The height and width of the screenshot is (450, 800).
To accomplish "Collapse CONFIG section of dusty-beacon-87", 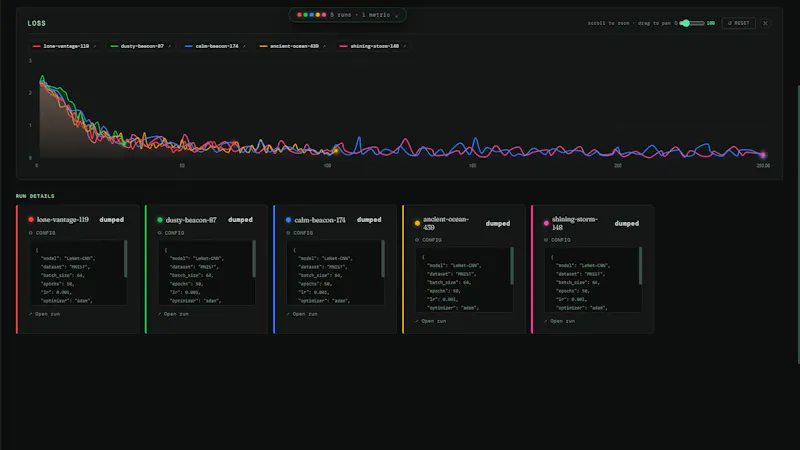I will coord(171,233).
